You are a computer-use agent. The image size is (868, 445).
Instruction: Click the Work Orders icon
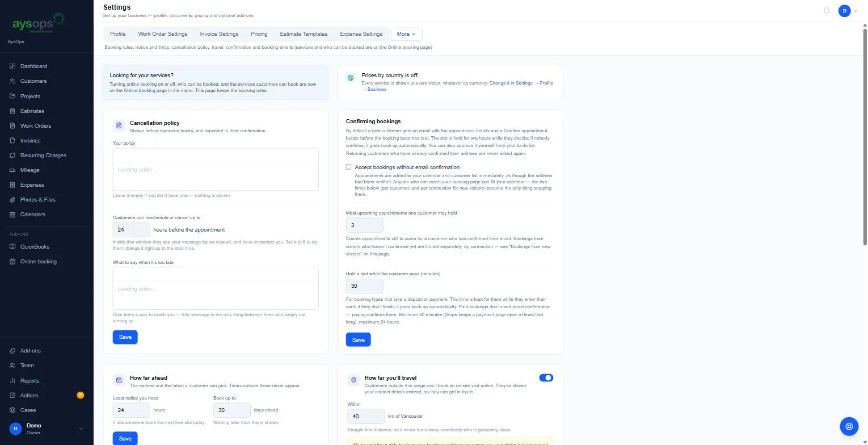click(12, 125)
